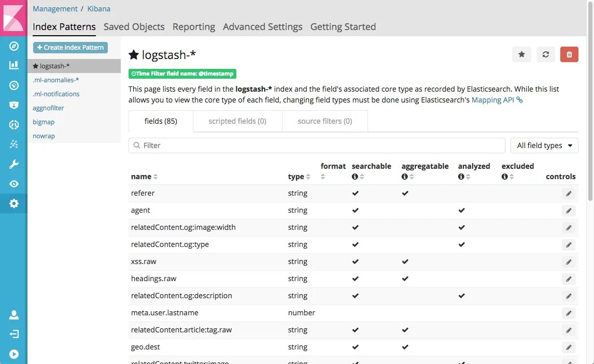The image size is (594, 364).
Task: Open Dev Tools wrench icon
Action: tap(14, 165)
